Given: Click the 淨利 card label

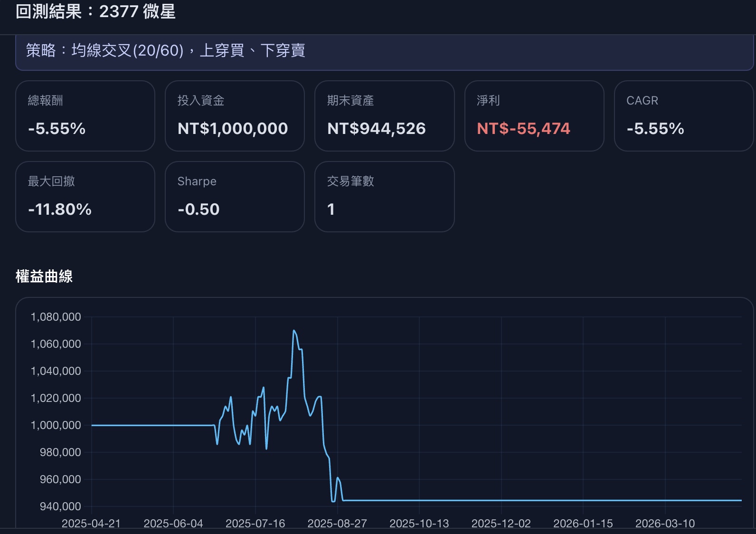Looking at the screenshot, I should [x=489, y=100].
